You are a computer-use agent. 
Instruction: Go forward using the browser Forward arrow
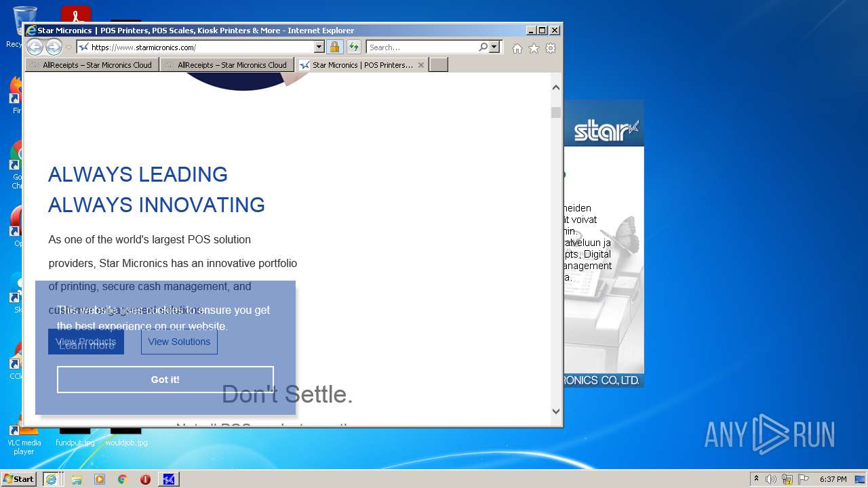click(54, 47)
